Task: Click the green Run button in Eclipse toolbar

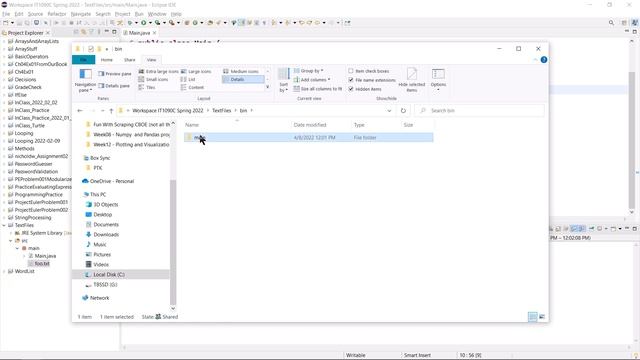Action: [x=144, y=23]
